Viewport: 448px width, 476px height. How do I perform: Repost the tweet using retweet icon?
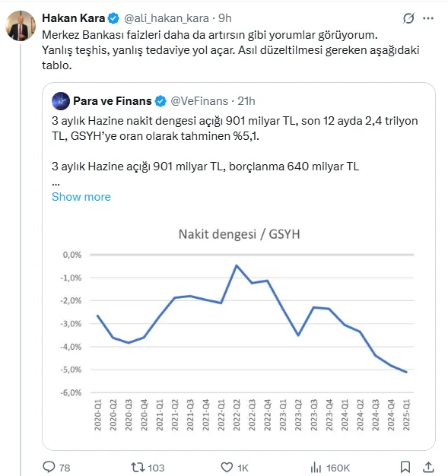click(x=137, y=467)
